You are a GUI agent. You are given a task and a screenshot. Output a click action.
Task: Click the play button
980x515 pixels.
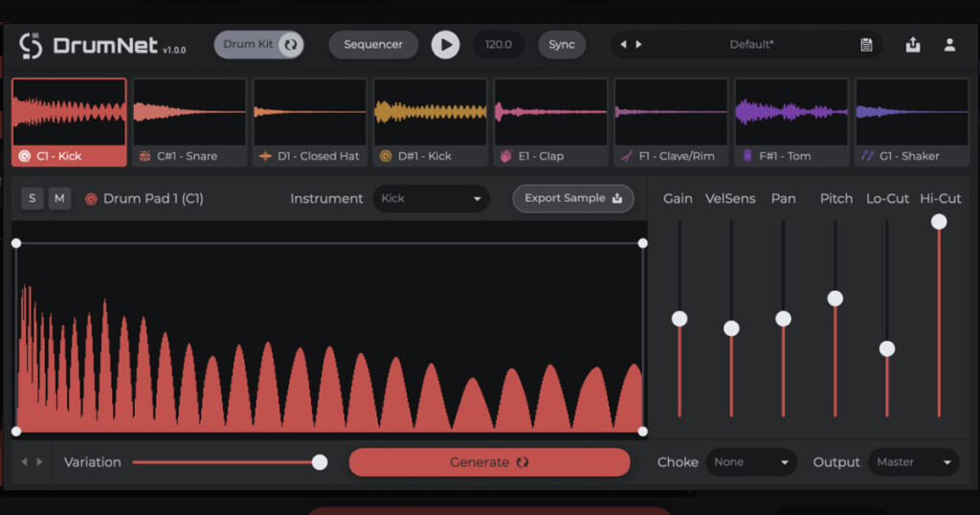[445, 45]
